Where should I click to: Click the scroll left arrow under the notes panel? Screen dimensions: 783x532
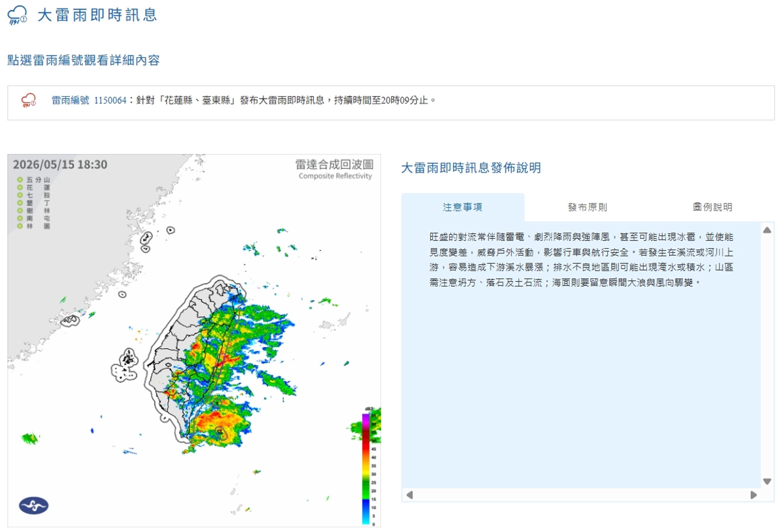tap(410, 495)
